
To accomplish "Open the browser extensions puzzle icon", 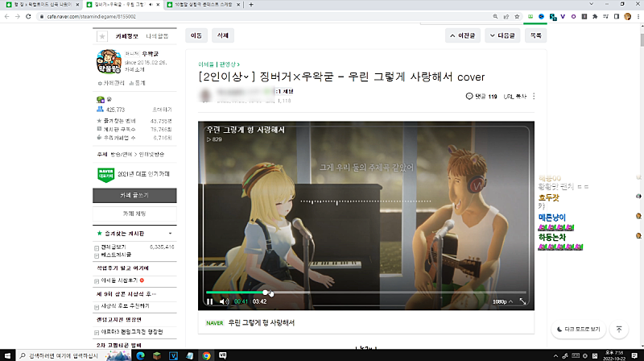I will pos(595,16).
